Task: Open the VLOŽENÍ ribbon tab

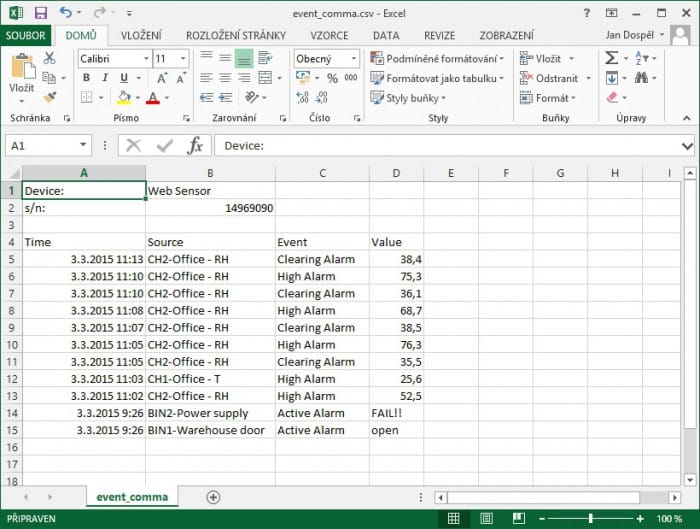Action: (x=140, y=35)
